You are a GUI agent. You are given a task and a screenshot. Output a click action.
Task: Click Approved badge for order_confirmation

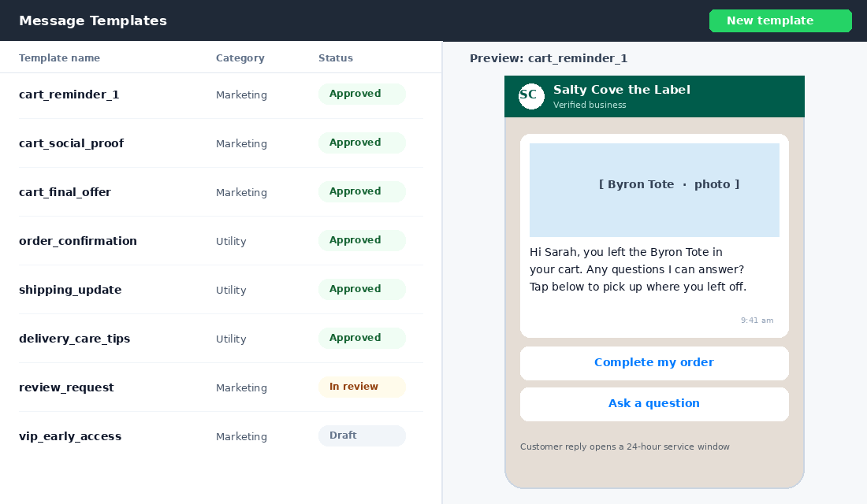[x=362, y=240]
